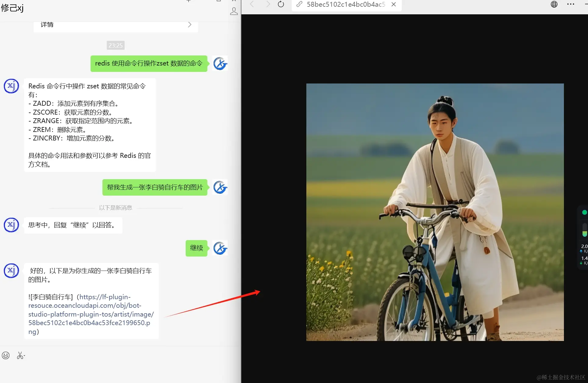
Task: Click the browser forward navigation arrow
Action: point(267,5)
